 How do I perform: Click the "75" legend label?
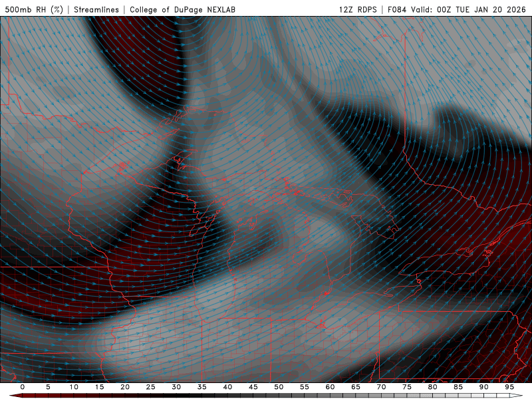(x=407, y=387)
